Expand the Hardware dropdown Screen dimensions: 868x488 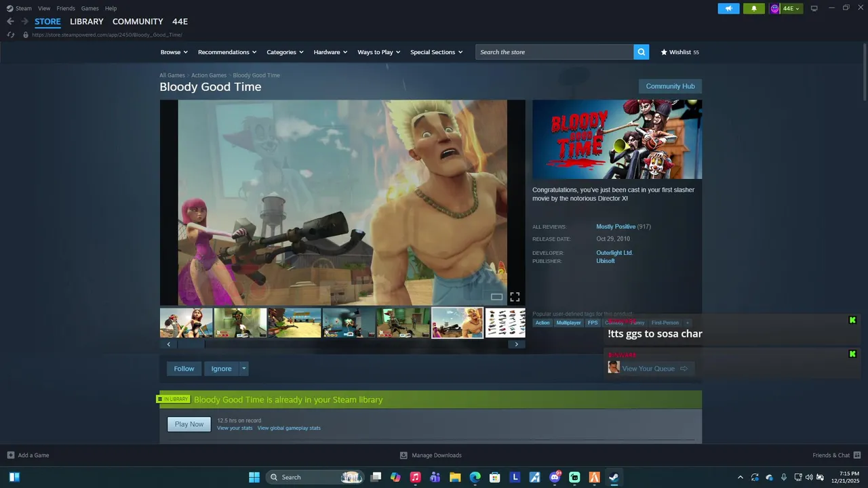pos(330,52)
